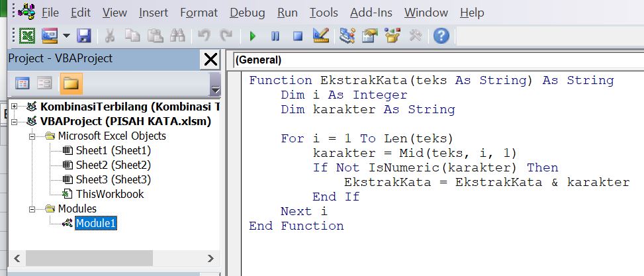The height and width of the screenshot is (276, 644).
Task: Click View Code button in Project panel
Action: 23,83
